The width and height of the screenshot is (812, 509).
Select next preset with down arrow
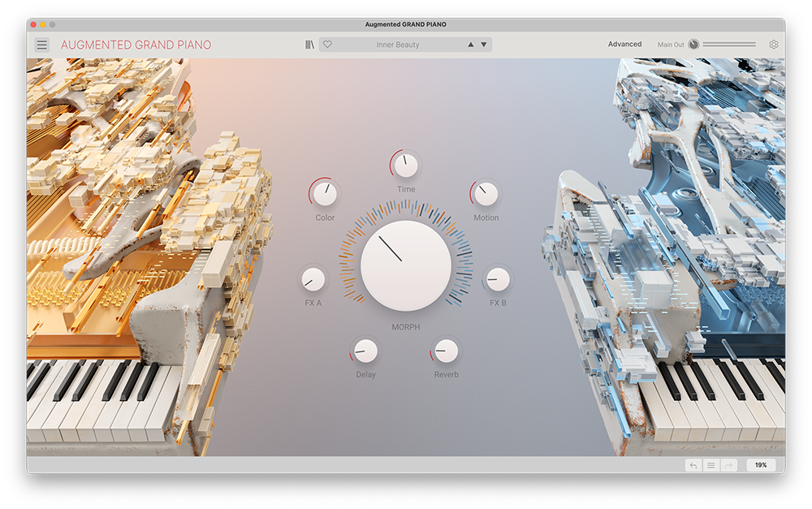tap(484, 45)
